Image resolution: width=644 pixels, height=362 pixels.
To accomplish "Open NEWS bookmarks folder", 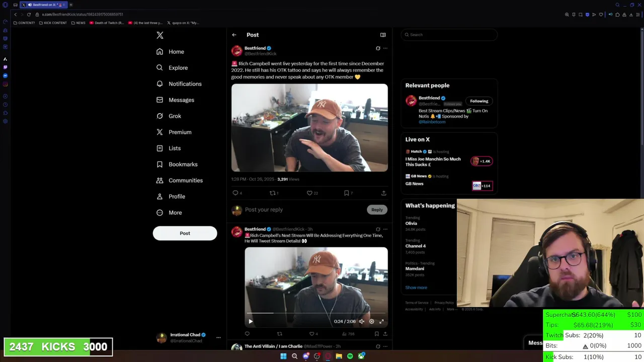I will point(78,23).
